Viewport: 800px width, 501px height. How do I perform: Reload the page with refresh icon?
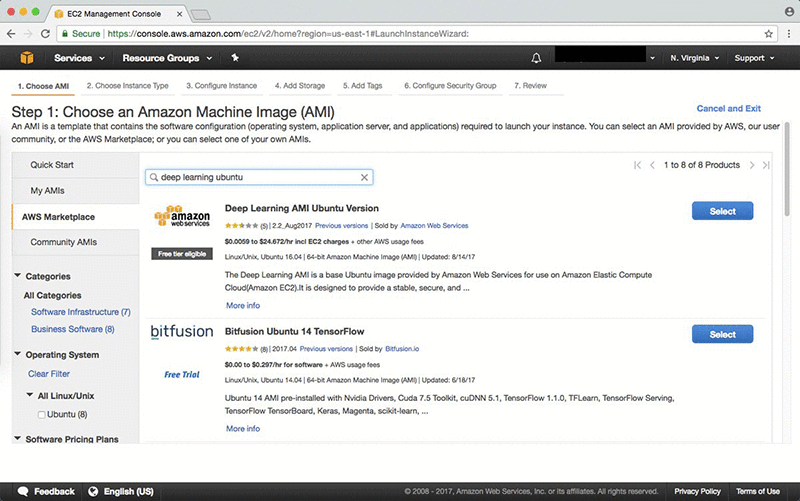click(x=45, y=34)
